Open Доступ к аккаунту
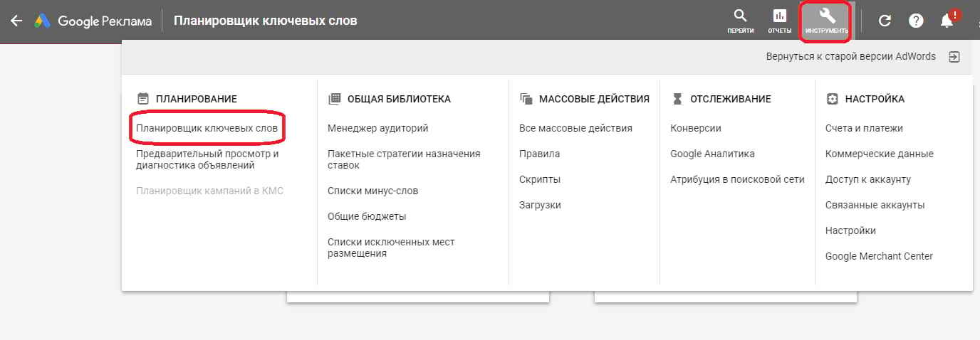Screen dimensions: 980x340 click(x=868, y=179)
